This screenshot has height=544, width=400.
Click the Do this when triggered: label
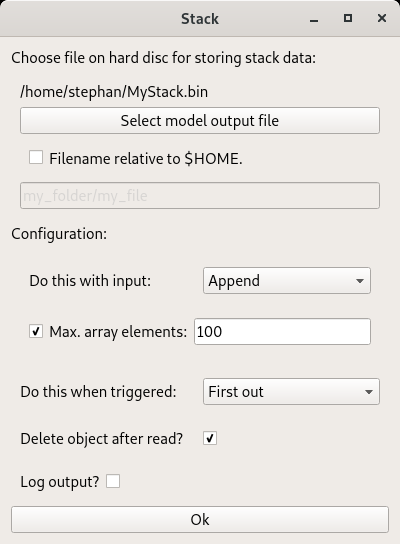pos(98,392)
